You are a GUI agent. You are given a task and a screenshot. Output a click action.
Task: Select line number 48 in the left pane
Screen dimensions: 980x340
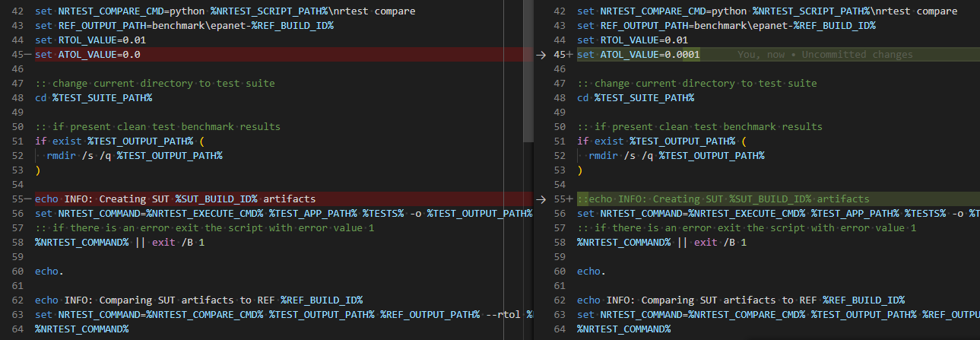pos(17,98)
